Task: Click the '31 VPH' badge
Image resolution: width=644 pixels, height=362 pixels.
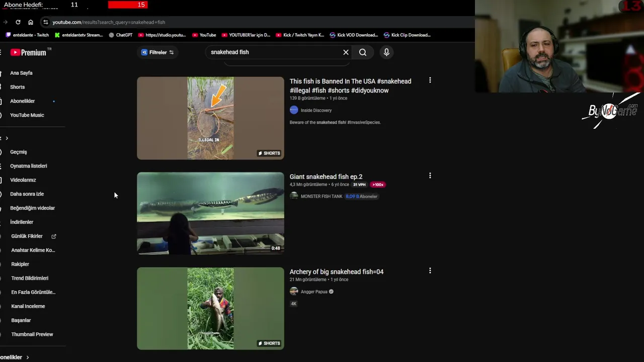Action: (359, 185)
